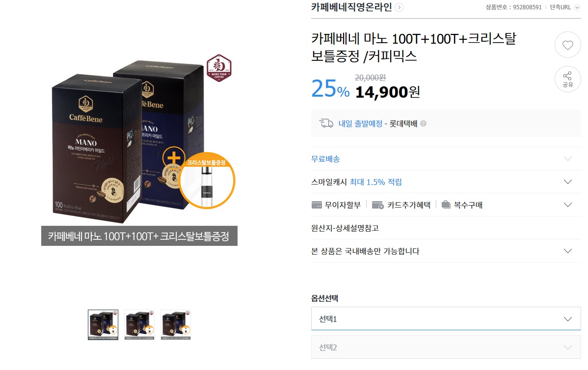Expand the 국내배송만 가능 notice
The width and height of the screenshot is (588, 370).
point(446,251)
